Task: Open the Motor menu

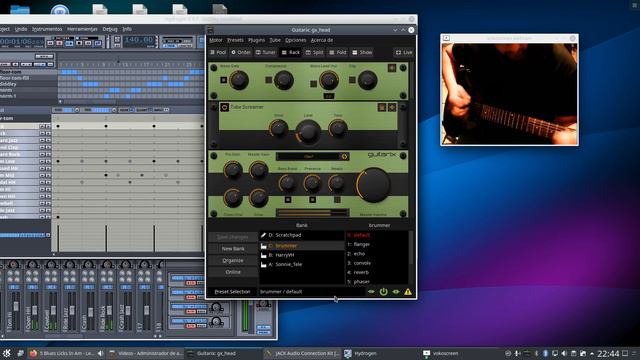Action: (216, 40)
